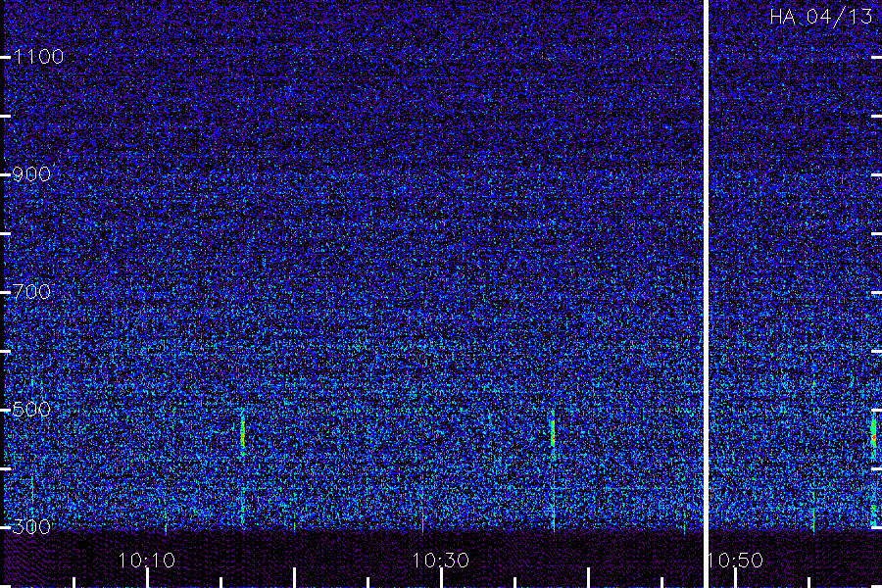Select the white vertical time marker line
The image size is (882, 588).
(706, 294)
